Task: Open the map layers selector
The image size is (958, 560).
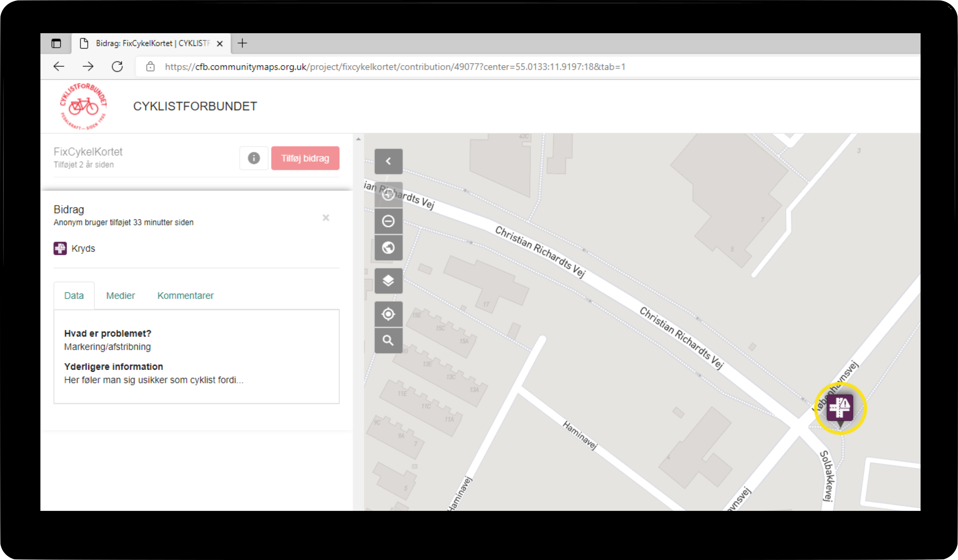Action: click(388, 281)
